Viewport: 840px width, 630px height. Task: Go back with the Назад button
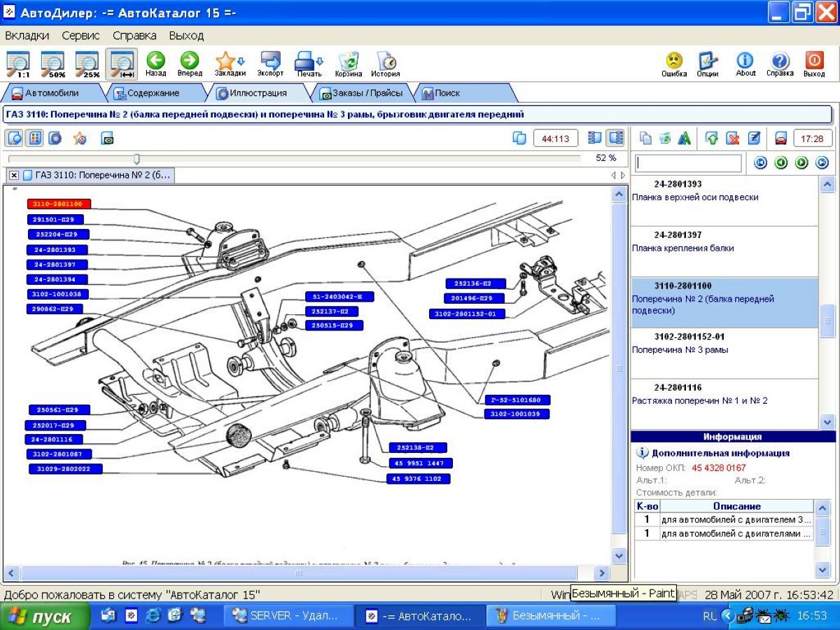coord(155,64)
